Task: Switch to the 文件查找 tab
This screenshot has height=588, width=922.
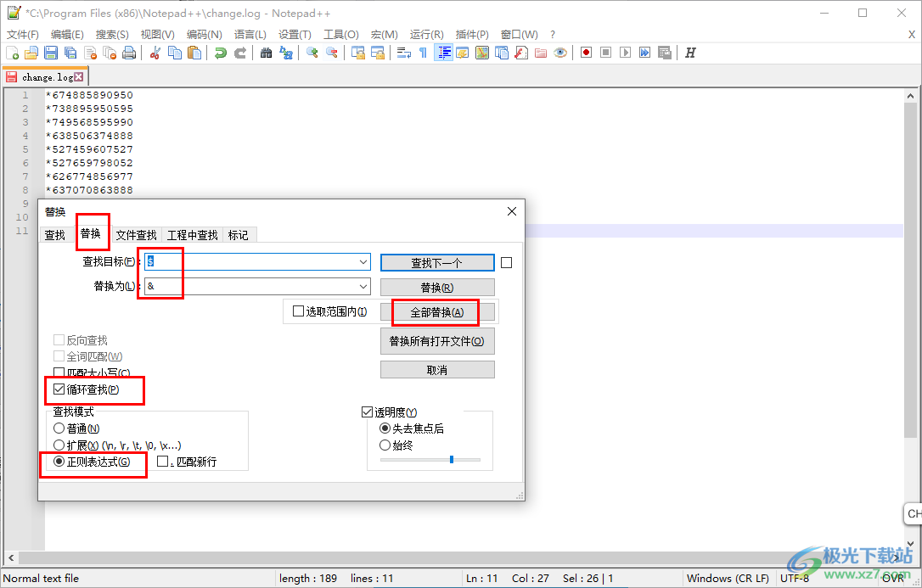Action: 136,235
